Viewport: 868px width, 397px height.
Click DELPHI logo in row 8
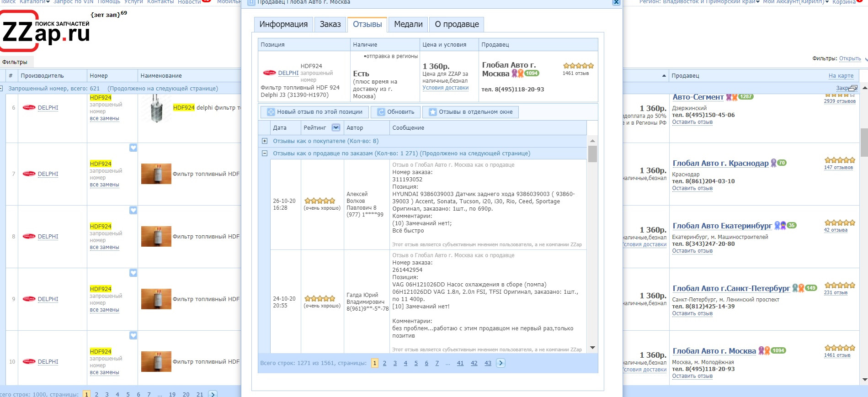click(29, 237)
